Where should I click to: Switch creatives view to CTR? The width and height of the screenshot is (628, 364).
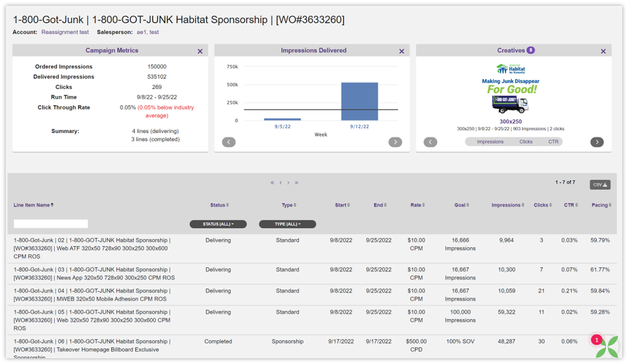[x=554, y=142]
